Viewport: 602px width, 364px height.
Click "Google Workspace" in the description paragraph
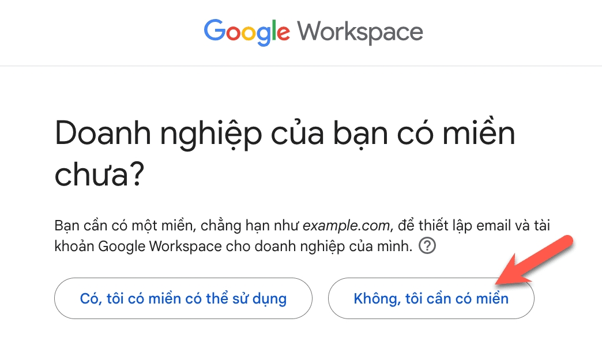pyautogui.click(x=160, y=247)
